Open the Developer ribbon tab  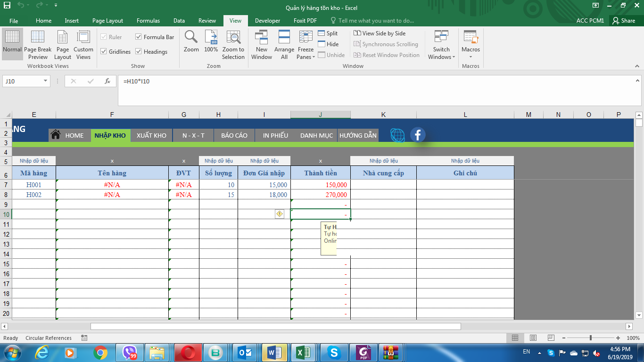coord(267,21)
